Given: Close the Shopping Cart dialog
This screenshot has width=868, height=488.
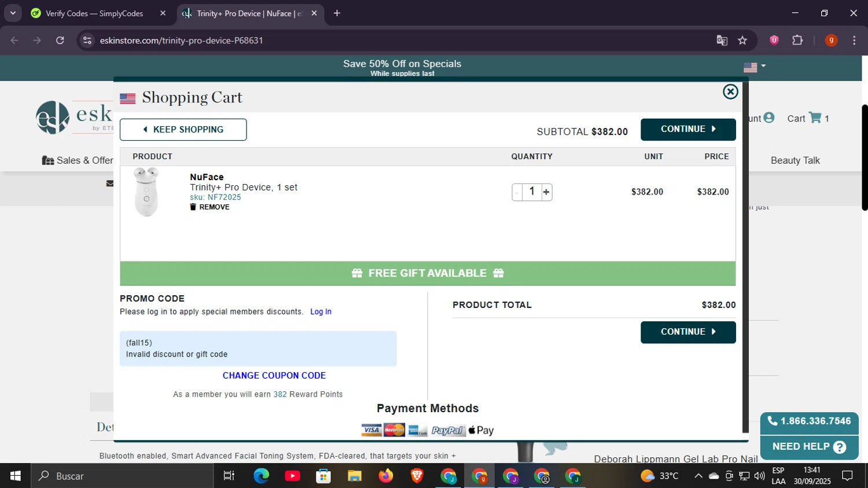Looking at the screenshot, I should coord(730,91).
